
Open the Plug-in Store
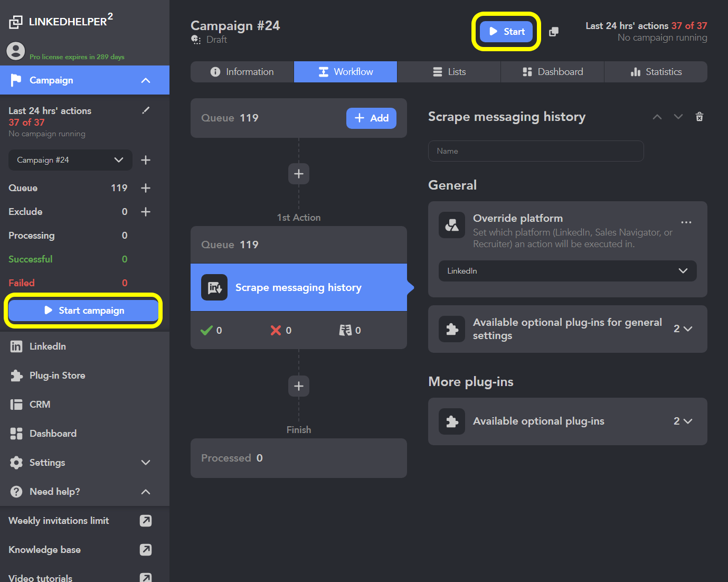pyautogui.click(x=84, y=376)
